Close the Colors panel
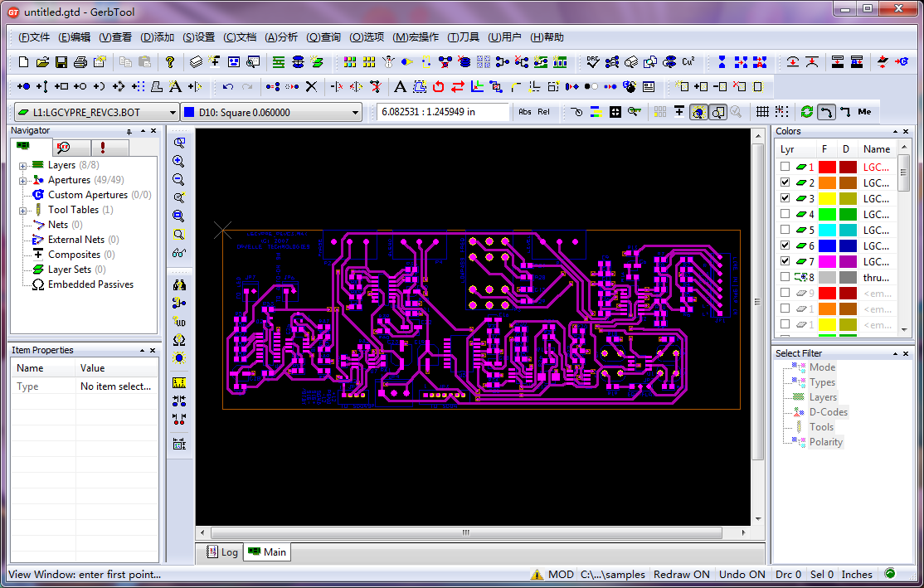The height and width of the screenshot is (588, 924). [x=906, y=131]
